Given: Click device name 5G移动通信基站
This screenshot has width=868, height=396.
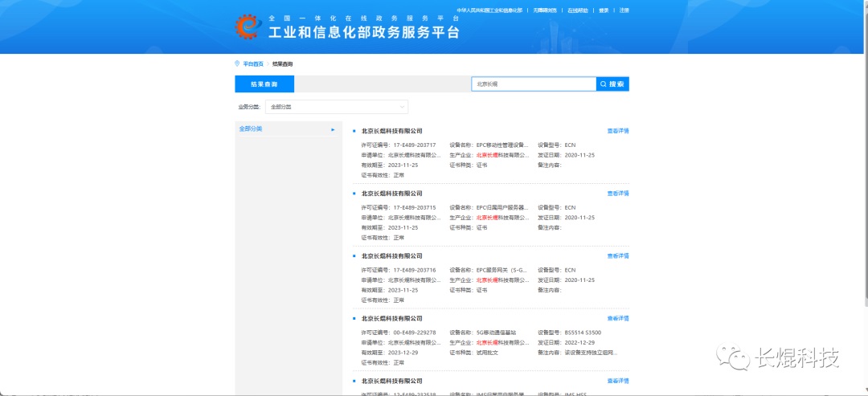Looking at the screenshot, I should coord(496,333).
